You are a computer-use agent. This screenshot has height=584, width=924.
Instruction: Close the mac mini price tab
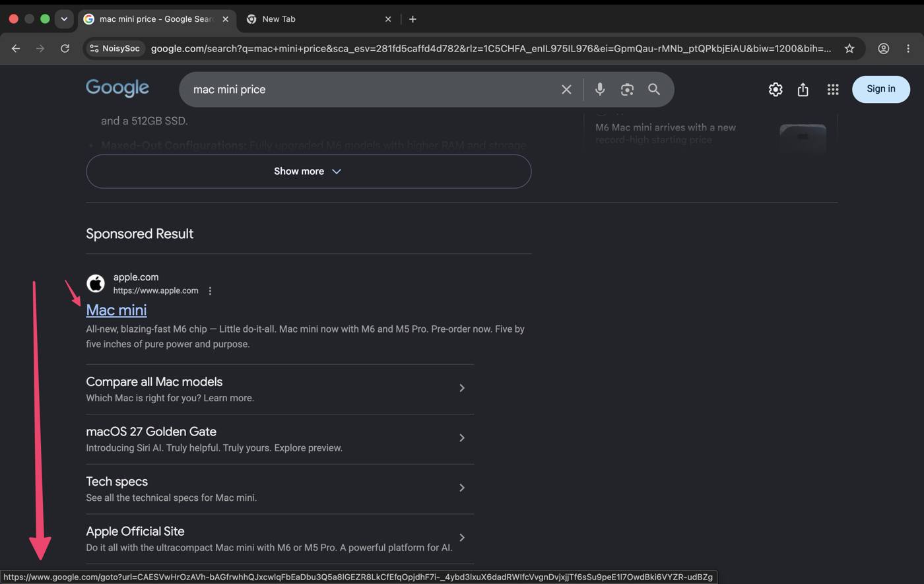(x=225, y=19)
